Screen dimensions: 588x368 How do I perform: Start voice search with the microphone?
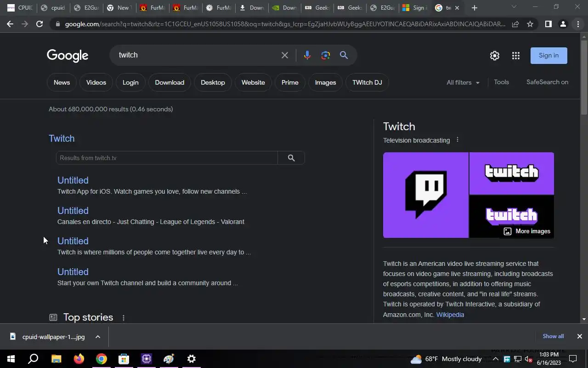[307, 55]
